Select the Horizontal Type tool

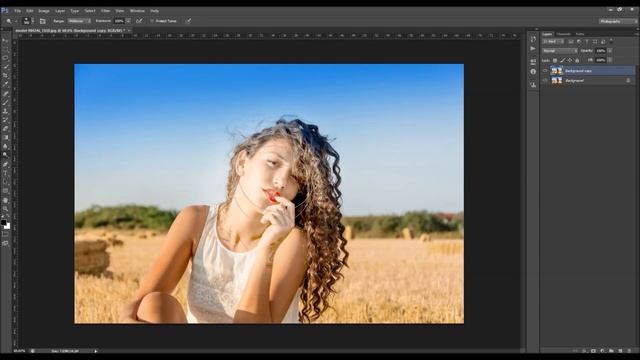(x=5, y=173)
